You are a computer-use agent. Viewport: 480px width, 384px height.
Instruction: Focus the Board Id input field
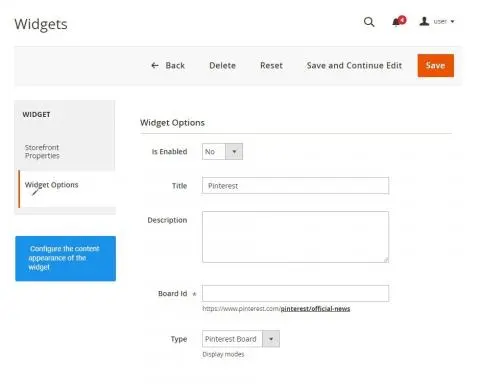[x=295, y=294]
